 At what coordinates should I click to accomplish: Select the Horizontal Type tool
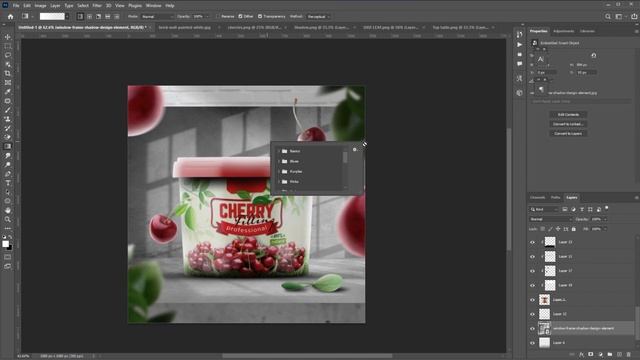tap(8, 183)
